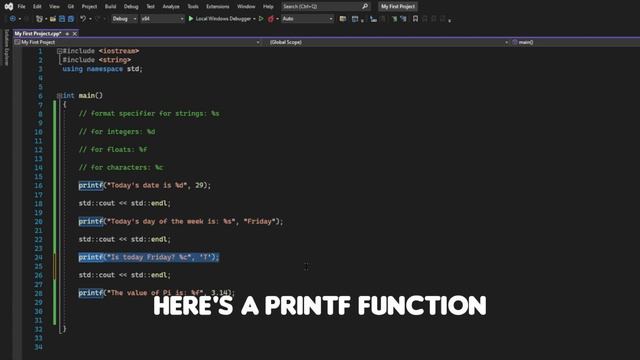This screenshot has width=640, height=360.
Task: Click the Local Windows Debugger label
Action: tap(223, 19)
